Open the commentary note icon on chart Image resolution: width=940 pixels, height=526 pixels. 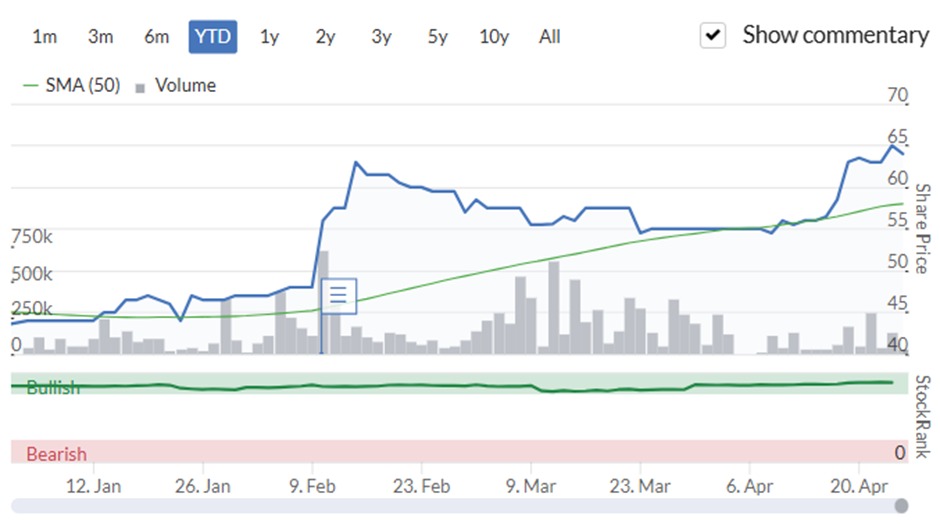(339, 296)
